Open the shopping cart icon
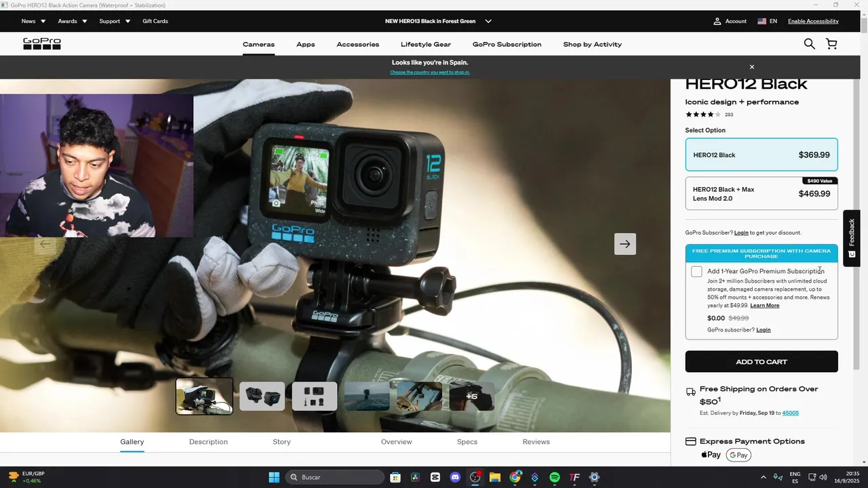Screen dimensions: 868x488 (831, 44)
